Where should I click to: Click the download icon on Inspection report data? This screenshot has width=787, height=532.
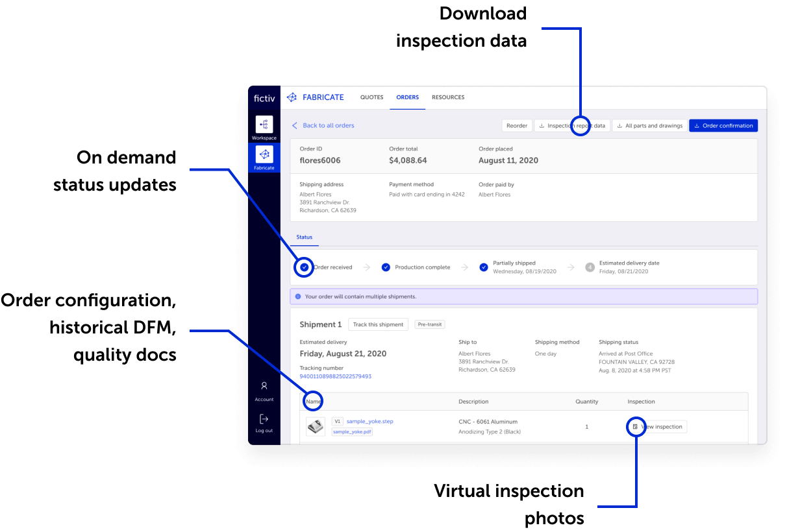tap(540, 125)
